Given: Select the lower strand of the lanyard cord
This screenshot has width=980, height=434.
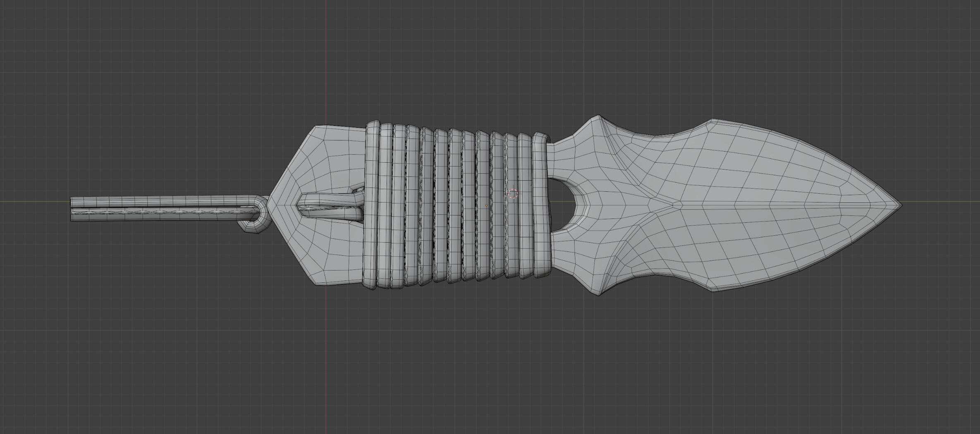Looking at the screenshot, I should [157, 216].
